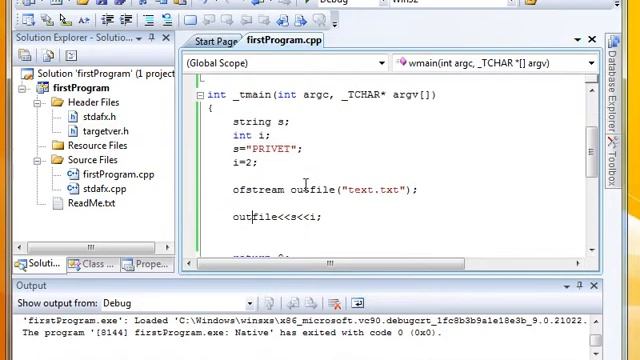Click the Increase Line Indent icon

126,20
